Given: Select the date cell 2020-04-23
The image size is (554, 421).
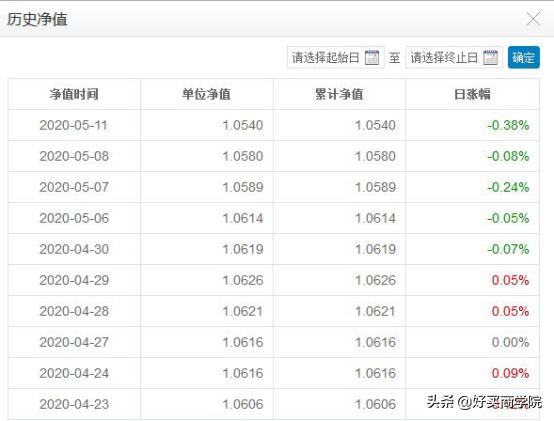Looking at the screenshot, I should [74, 404].
